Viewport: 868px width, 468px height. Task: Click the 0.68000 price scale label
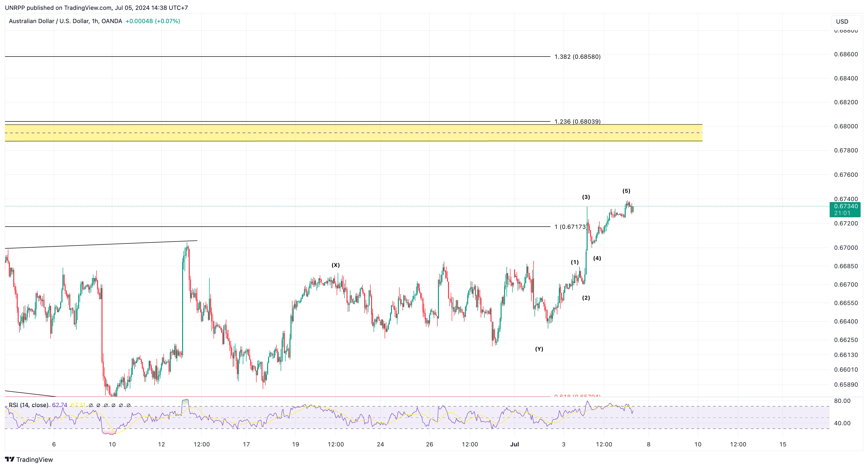tap(846, 126)
